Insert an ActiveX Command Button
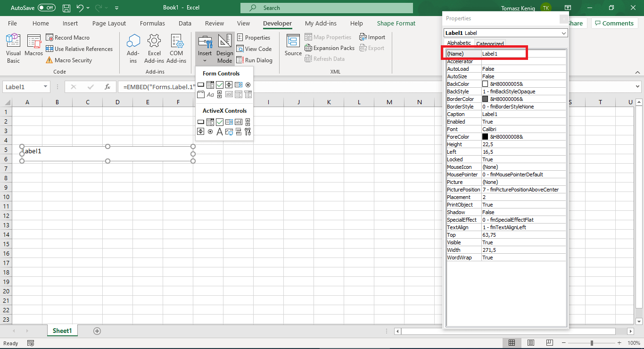The height and width of the screenshot is (349, 644). pyautogui.click(x=200, y=122)
